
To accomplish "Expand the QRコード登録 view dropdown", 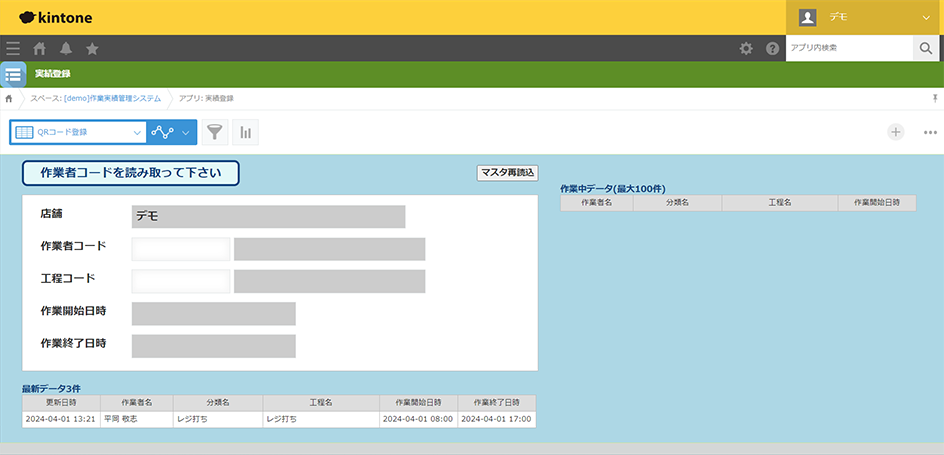I will coord(137,132).
